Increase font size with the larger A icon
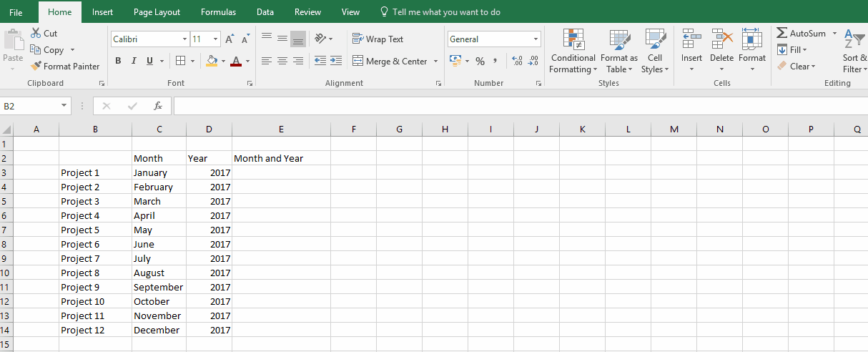This screenshot has width=868, height=352. pyautogui.click(x=229, y=39)
